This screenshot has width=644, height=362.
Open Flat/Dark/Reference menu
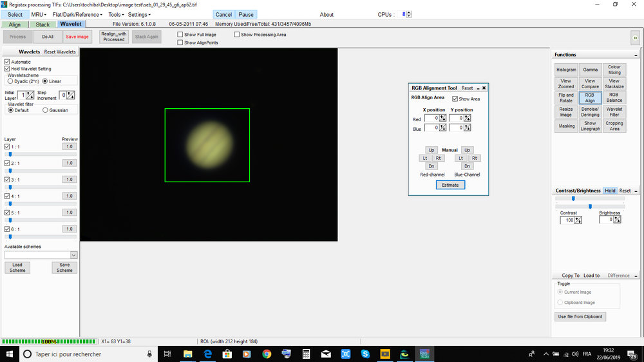pos(77,14)
